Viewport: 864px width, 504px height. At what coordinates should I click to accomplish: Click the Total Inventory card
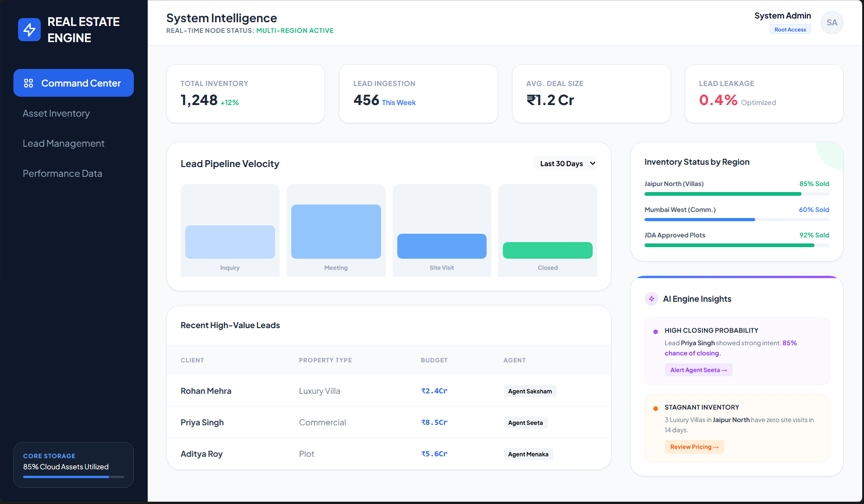click(x=245, y=93)
